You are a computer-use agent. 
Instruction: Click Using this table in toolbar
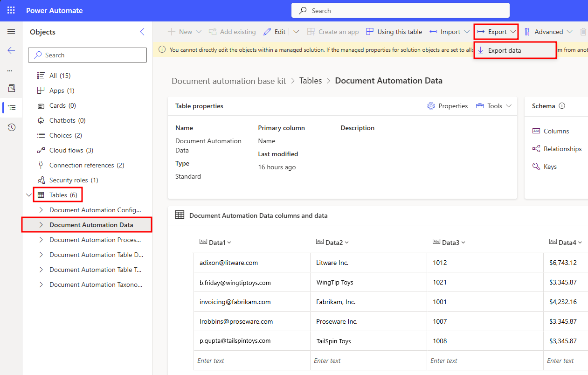pos(394,32)
